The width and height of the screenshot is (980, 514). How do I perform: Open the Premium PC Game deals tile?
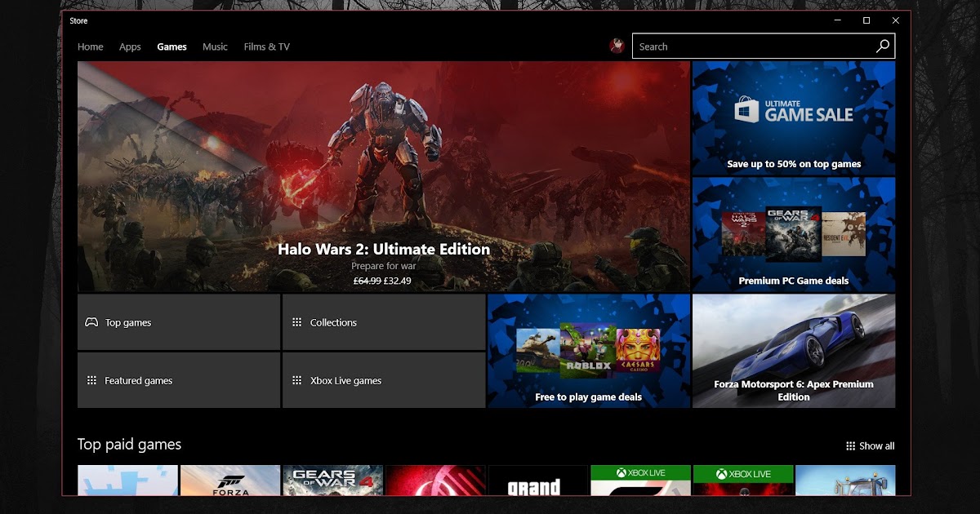794,234
